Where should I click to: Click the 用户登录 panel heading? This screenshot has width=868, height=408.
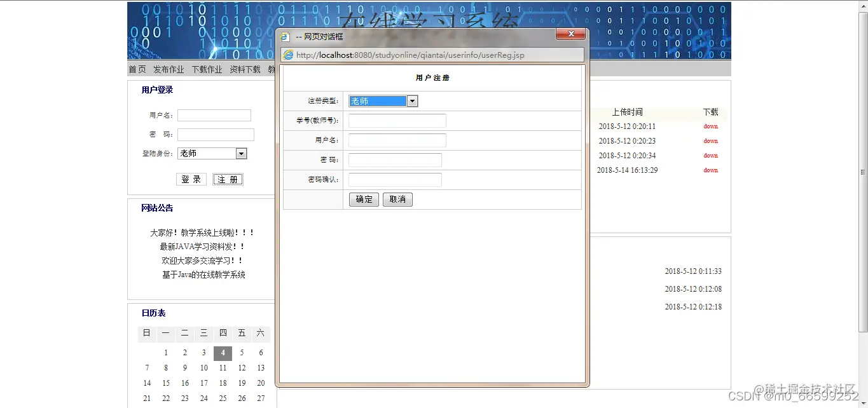(157, 90)
